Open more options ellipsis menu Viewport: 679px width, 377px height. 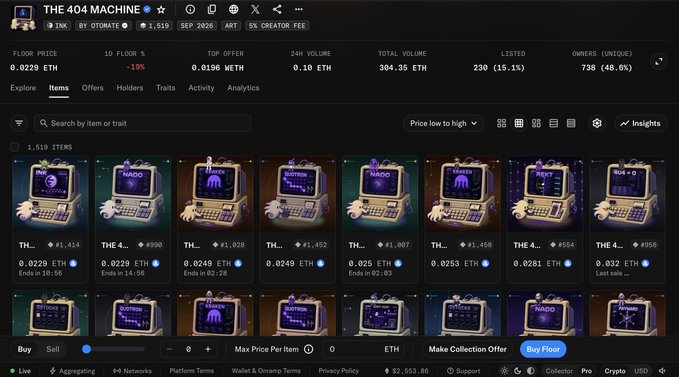tap(299, 9)
